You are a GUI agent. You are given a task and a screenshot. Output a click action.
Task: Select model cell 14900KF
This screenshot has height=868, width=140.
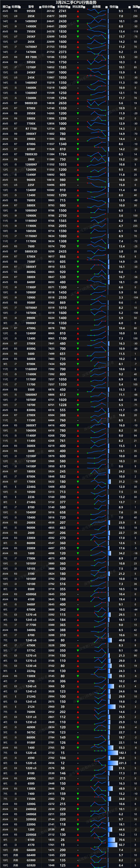point(31,21)
